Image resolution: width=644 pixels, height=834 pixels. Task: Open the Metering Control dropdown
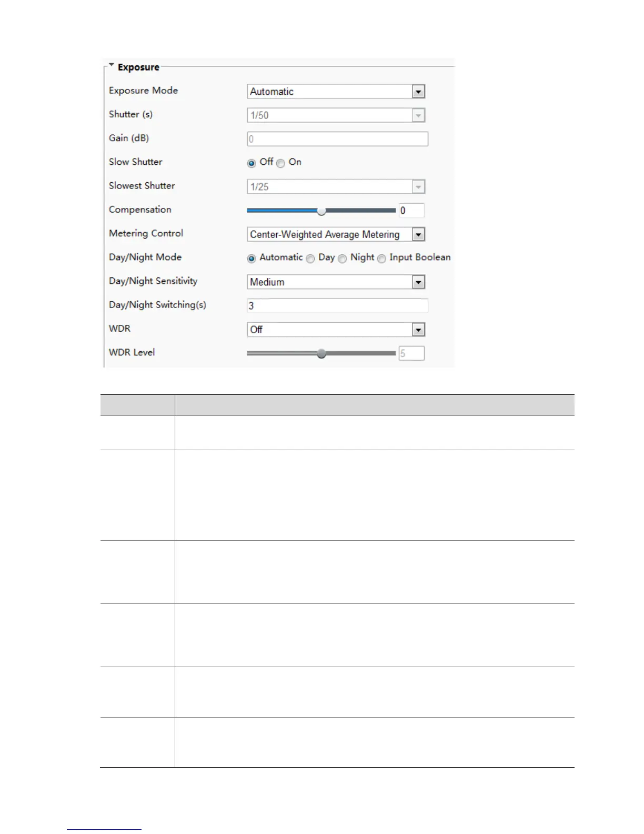point(336,234)
